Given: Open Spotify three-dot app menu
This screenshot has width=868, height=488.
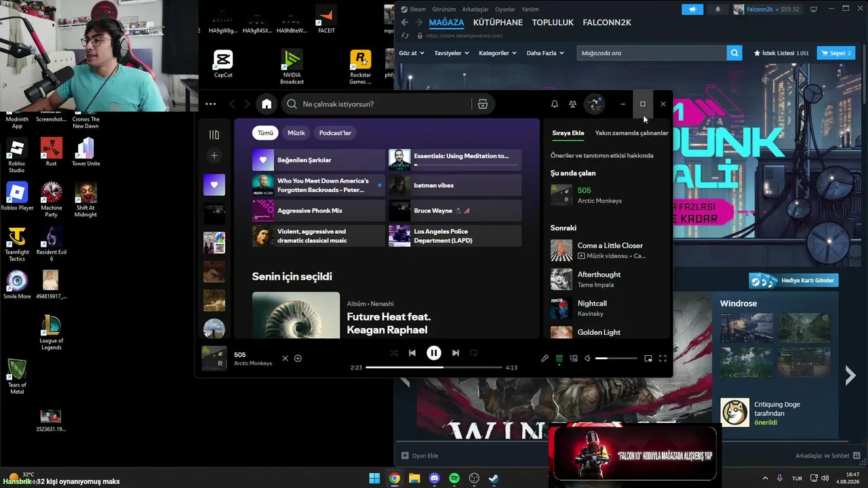Looking at the screenshot, I should click(211, 104).
